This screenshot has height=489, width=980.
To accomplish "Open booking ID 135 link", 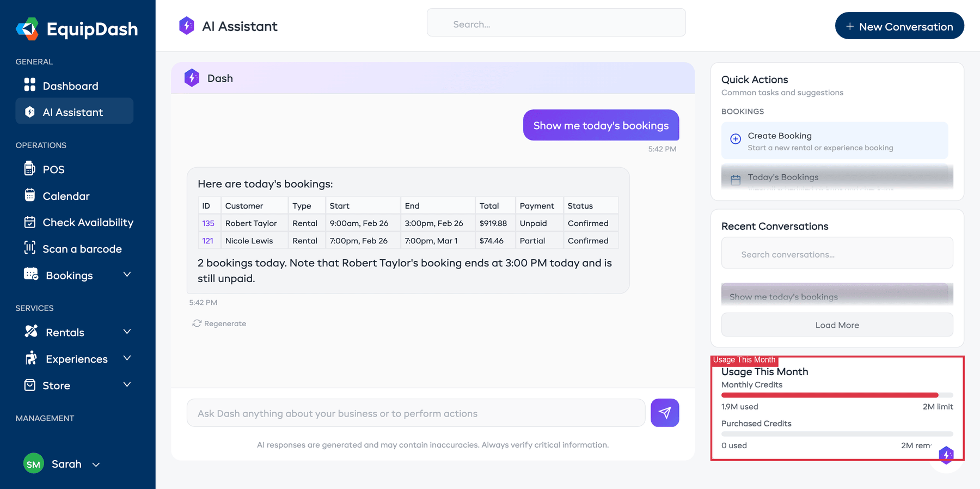I will click(208, 223).
